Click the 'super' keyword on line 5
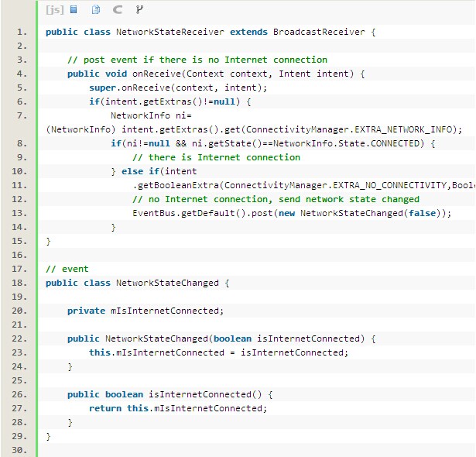 pyautogui.click(x=102, y=88)
